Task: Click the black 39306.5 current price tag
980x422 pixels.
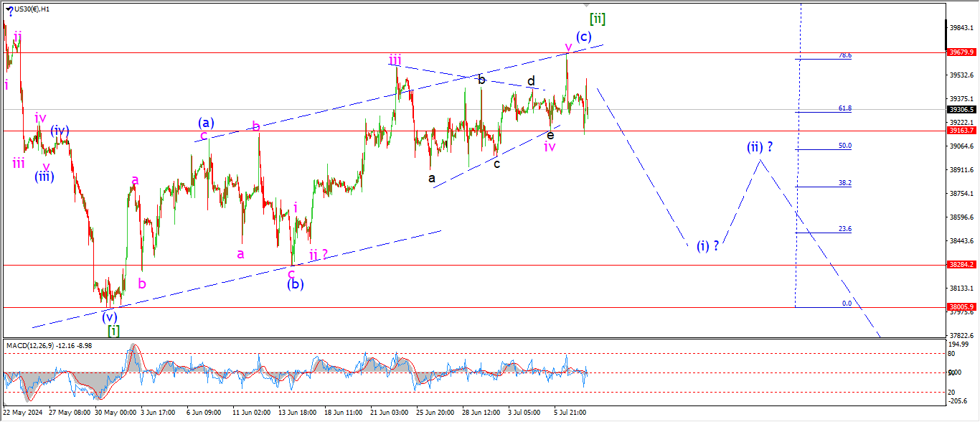Action: [961, 110]
